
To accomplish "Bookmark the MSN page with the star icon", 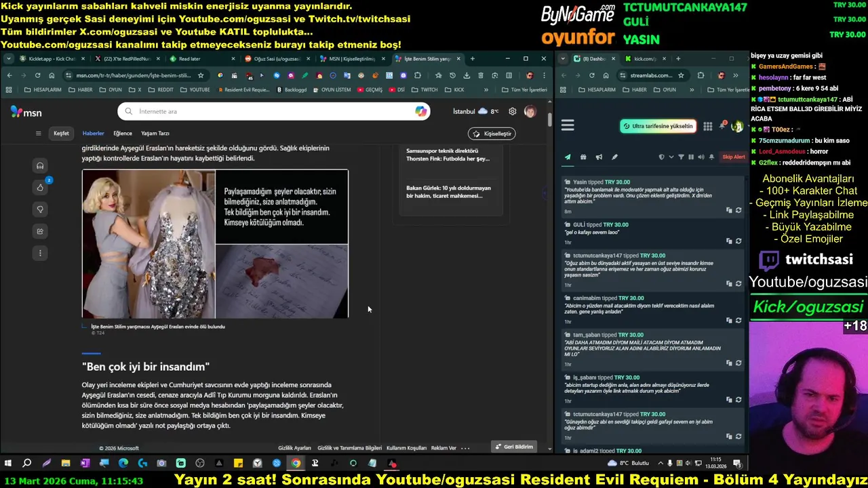I will [x=201, y=75].
